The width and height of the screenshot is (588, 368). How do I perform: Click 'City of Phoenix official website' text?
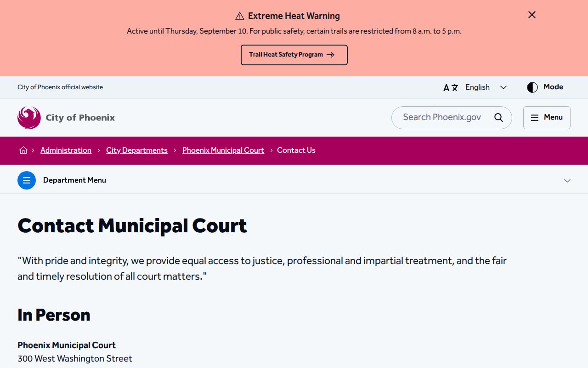click(x=60, y=87)
